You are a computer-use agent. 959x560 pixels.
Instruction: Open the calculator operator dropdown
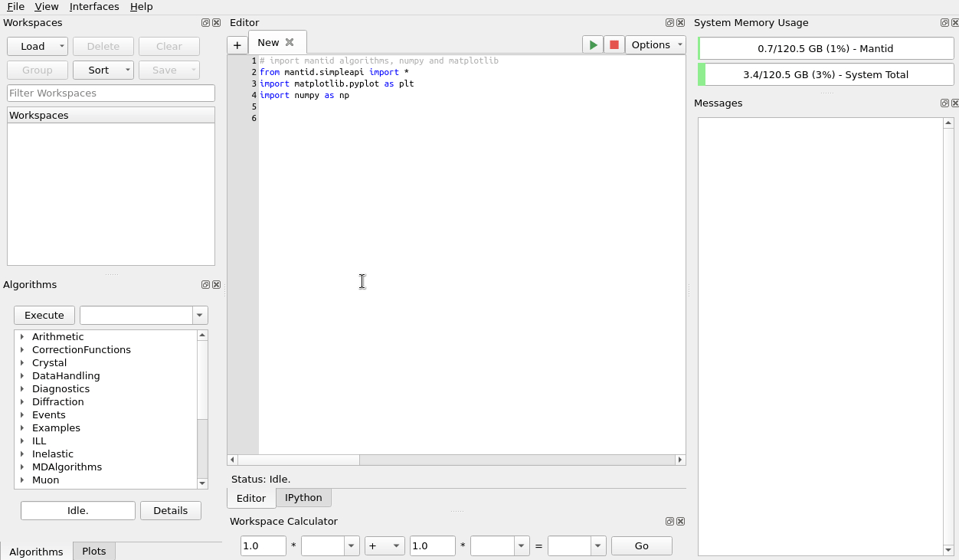coord(385,546)
